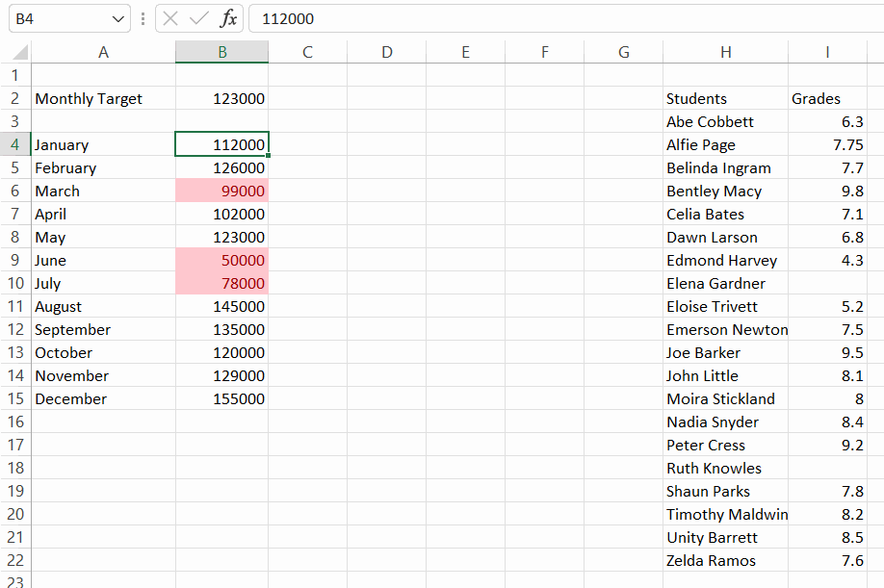The image size is (884, 588).
Task: Select the Grades header cell
Action: (x=827, y=98)
